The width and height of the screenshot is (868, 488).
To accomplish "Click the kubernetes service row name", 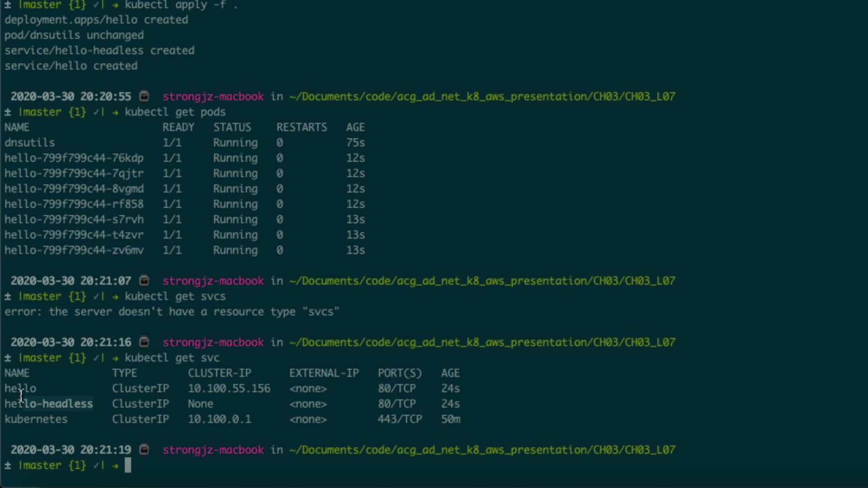I will tap(36, 419).
